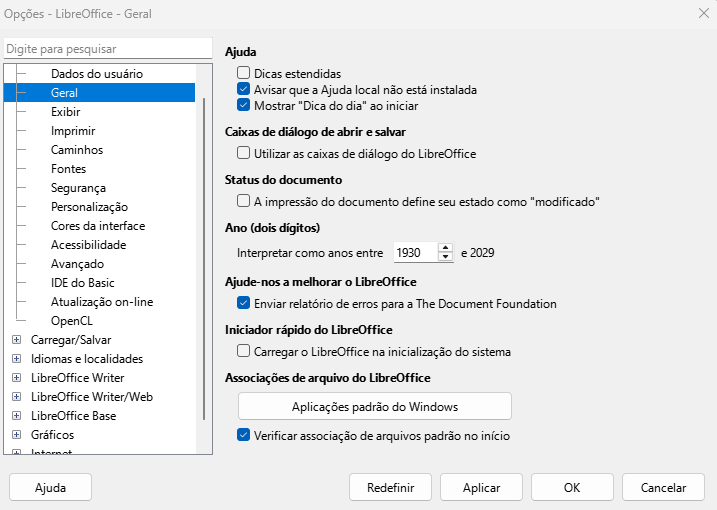Disable Mostrar "Dica do dia" ao iniciar
This screenshot has width=717, height=510.
tap(243, 105)
